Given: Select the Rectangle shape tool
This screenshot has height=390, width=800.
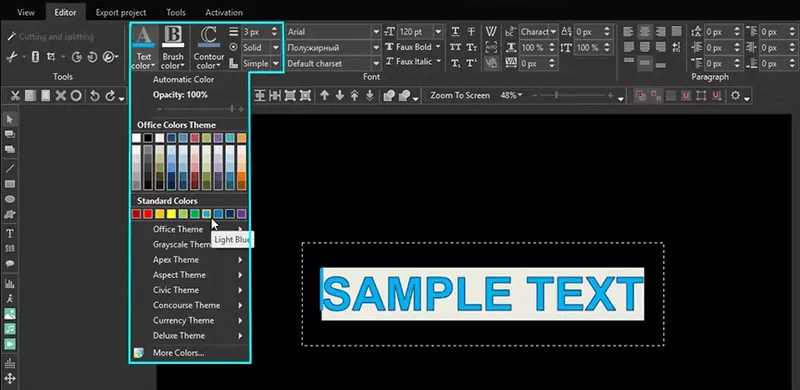Looking at the screenshot, I should point(10,184).
